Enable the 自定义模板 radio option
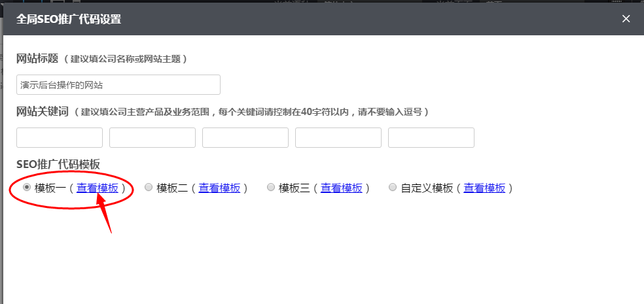Screen dimensions: 644x304 tap(393, 188)
